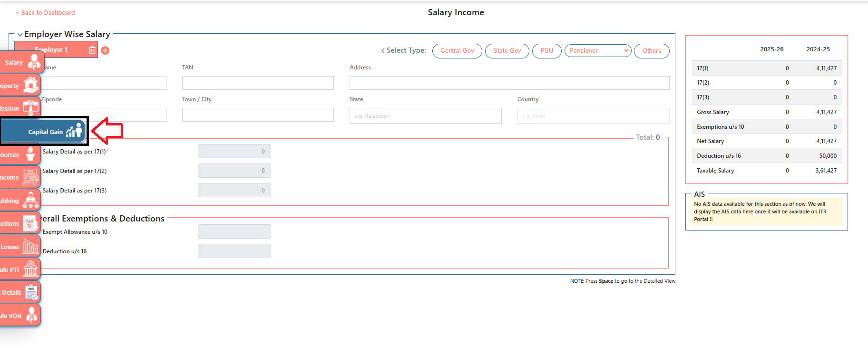Click the Gross Salary row label

(x=712, y=112)
